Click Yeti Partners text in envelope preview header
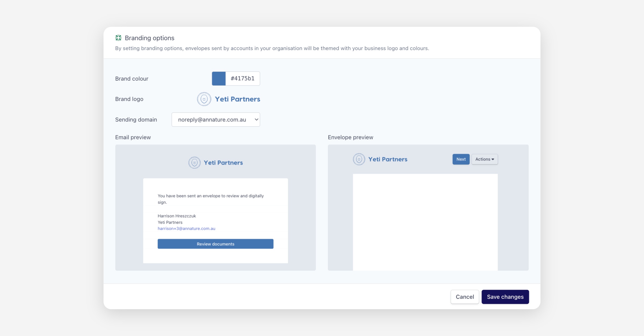This screenshot has width=644, height=336. coord(388,159)
